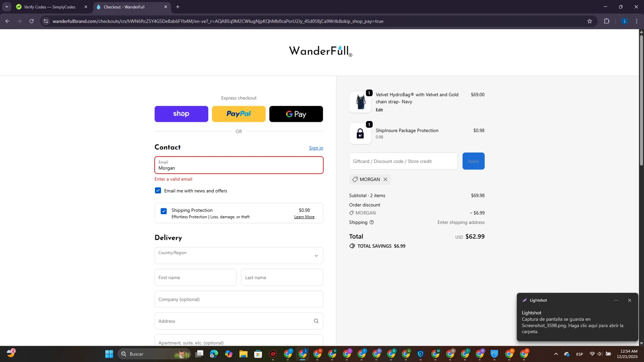Uncheck the Shipping Protection checkbox
Viewport: 644px width, 362px height.
click(164, 211)
